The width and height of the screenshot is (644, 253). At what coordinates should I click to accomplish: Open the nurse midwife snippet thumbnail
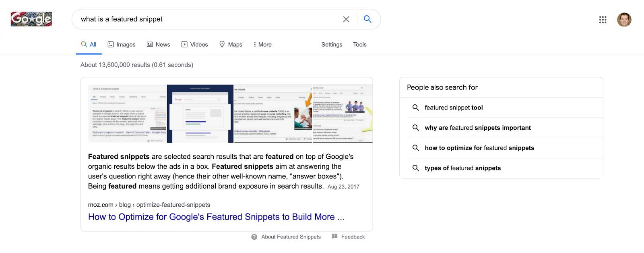273,114
